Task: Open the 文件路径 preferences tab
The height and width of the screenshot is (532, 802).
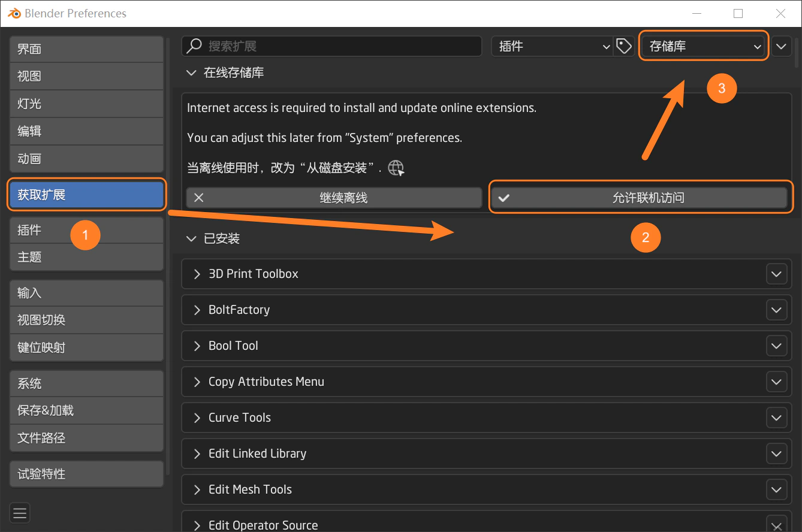Action: coord(86,438)
